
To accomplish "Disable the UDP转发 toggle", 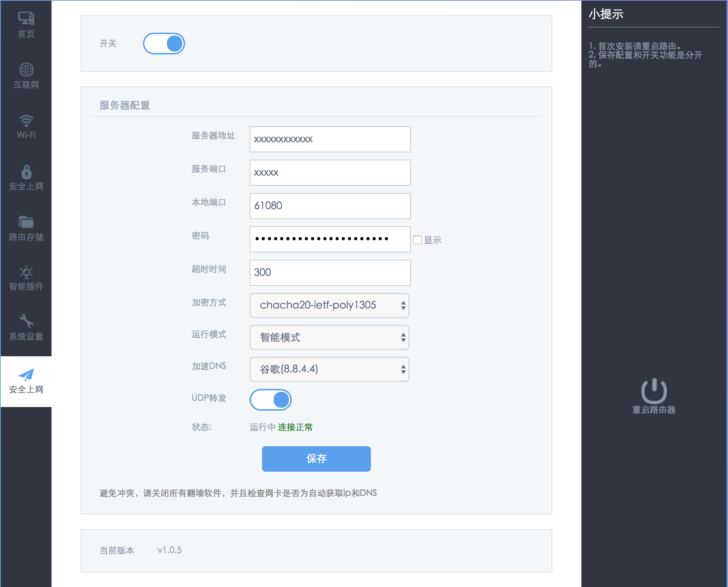I will tap(271, 400).
